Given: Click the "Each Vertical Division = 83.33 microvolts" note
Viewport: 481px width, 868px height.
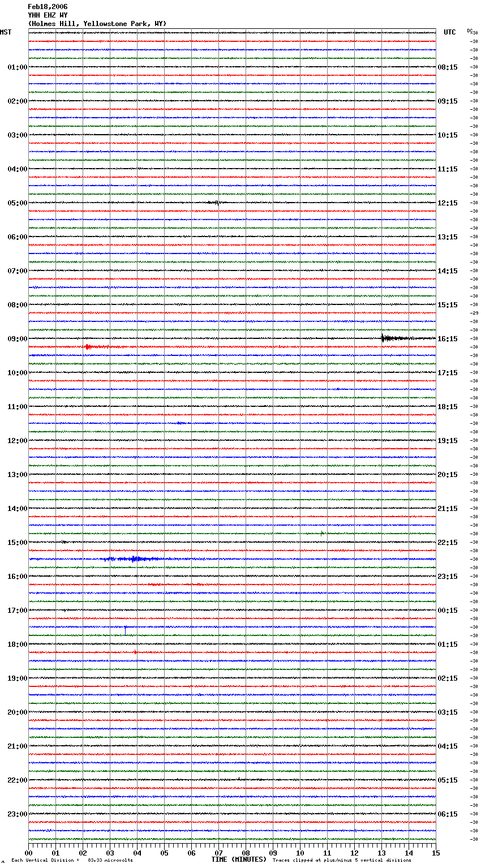Looking at the screenshot, I should [x=72, y=861].
